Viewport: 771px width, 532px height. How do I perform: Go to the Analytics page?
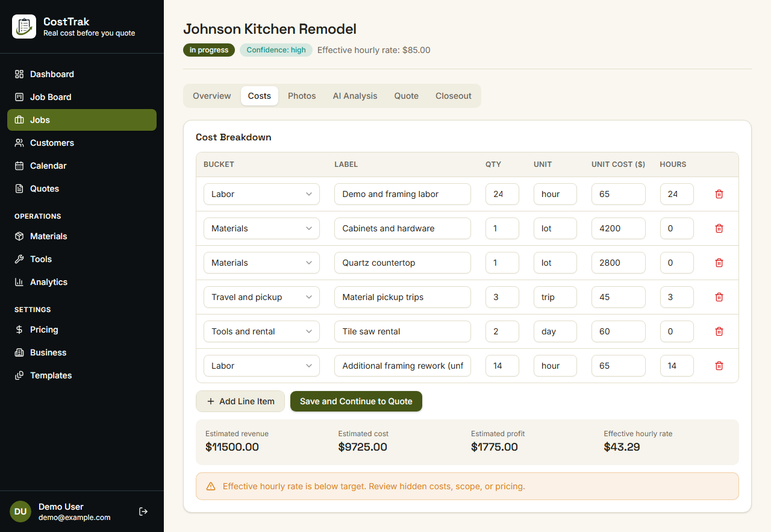[x=82, y=282]
